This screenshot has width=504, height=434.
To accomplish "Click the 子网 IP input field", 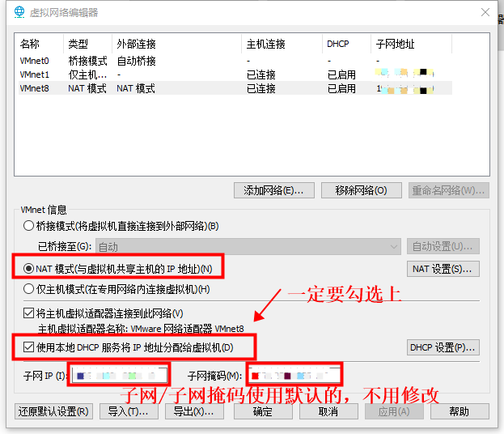I will (119, 375).
